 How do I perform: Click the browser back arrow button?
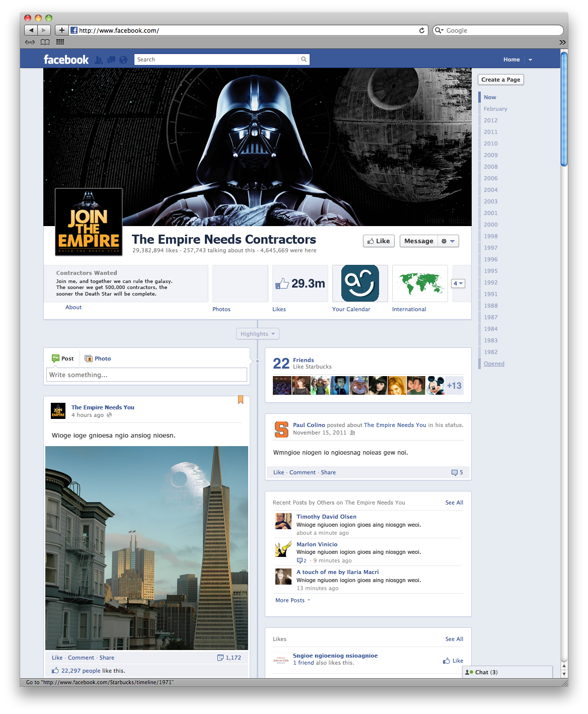pos(31,30)
